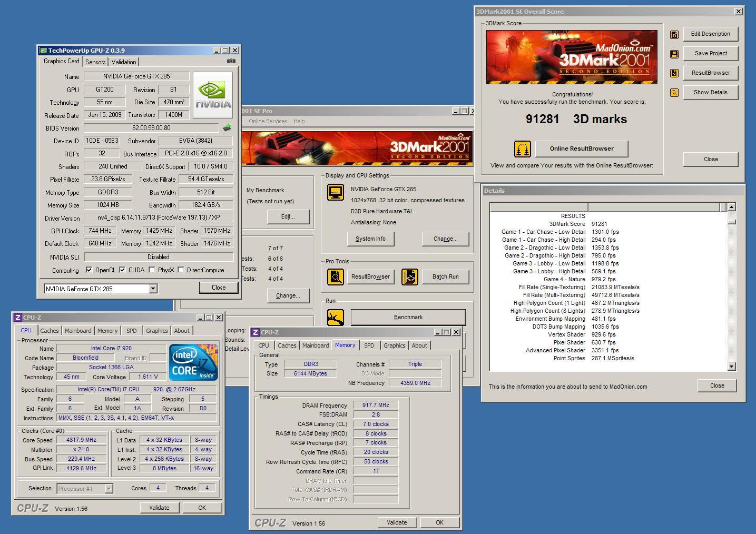The image size is (756, 534).
Task: Click the Online ResultBrowser trees icon
Action: [x=522, y=149]
